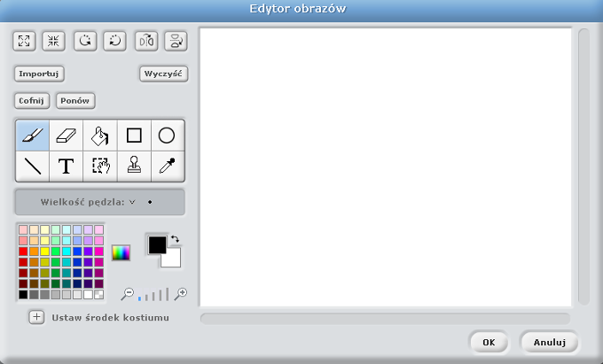603x364 pixels.
Task: Pick the orange palette swatch
Action: 35,252
